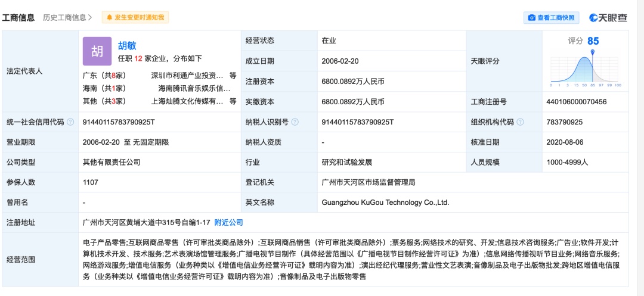Click the score value 85
The width and height of the screenshot is (644, 296).
coord(593,41)
